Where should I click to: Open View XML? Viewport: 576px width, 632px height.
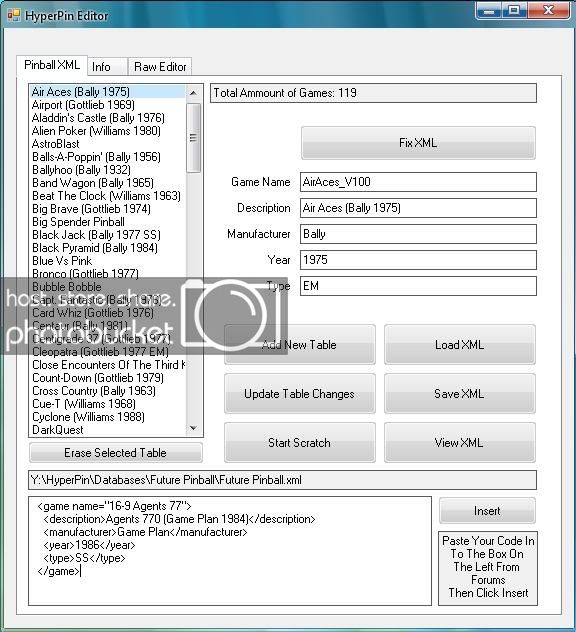point(460,443)
